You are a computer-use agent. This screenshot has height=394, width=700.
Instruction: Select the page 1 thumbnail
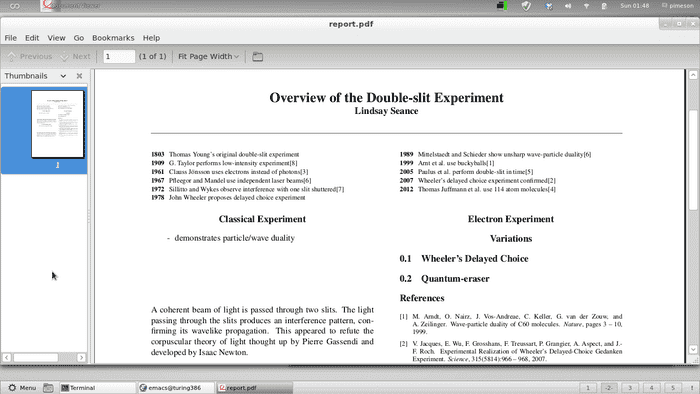57,124
